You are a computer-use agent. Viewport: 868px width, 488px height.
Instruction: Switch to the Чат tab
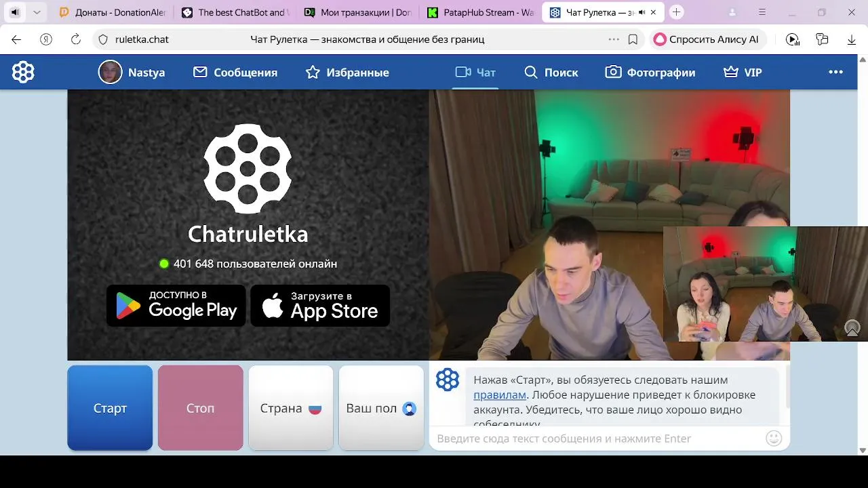(475, 73)
